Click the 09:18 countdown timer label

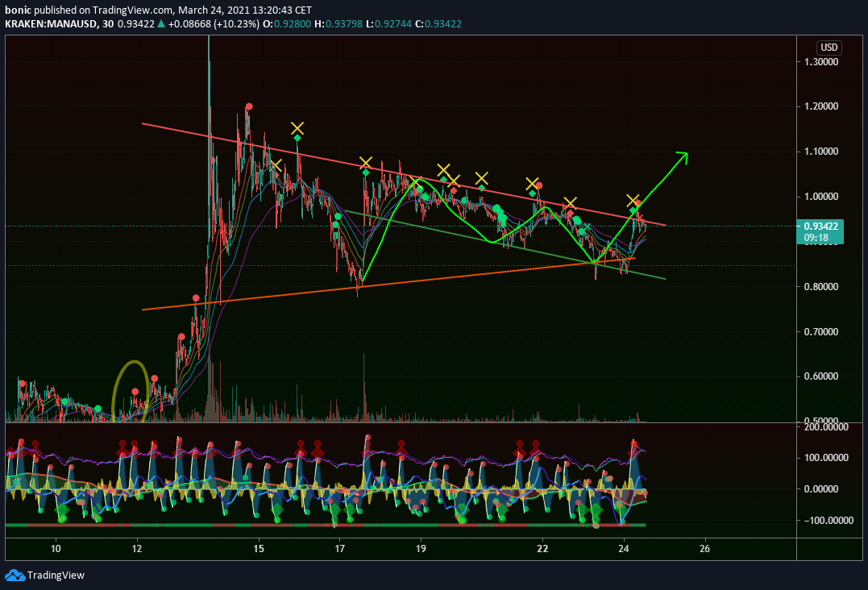816,238
